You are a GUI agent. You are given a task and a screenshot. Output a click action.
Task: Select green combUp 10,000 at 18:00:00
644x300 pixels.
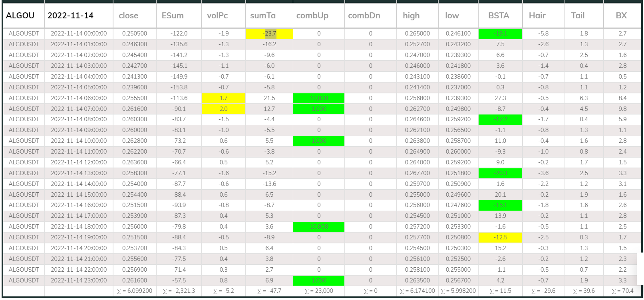click(319, 227)
